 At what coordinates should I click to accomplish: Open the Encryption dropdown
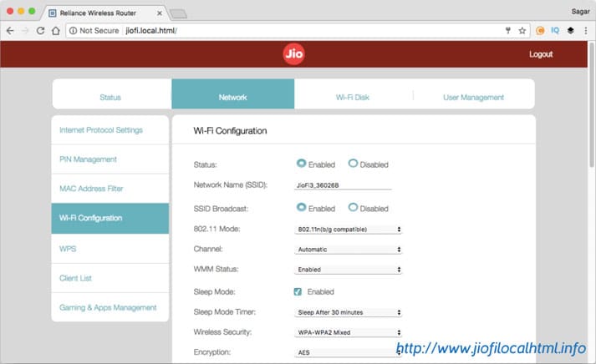[x=348, y=352]
